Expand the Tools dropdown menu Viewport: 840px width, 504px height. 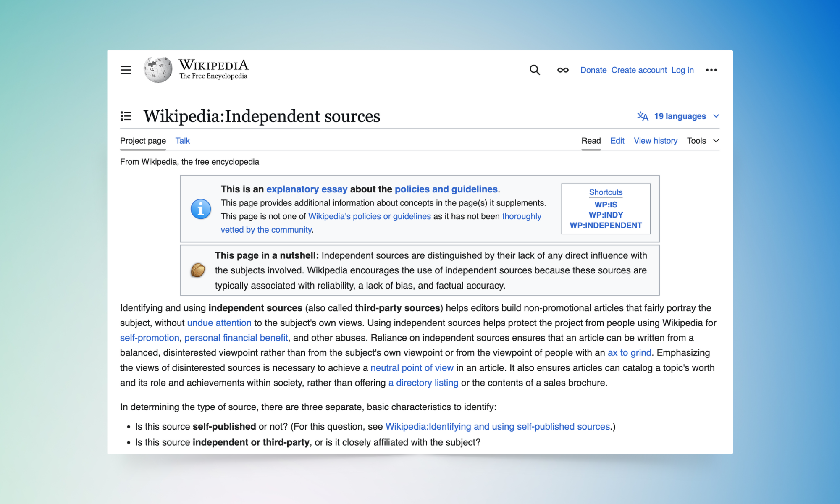tap(703, 141)
